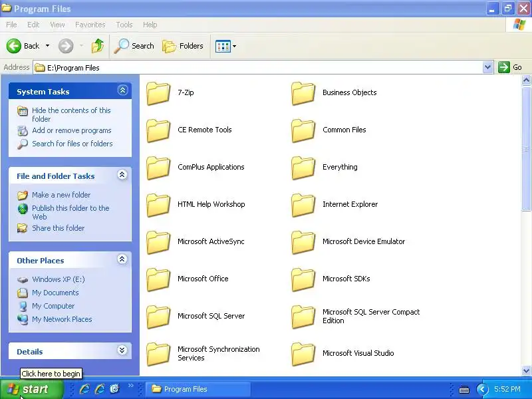Image resolution: width=532 pixels, height=399 pixels.
Task: Click Hide the contents of this folder
Action: (71, 114)
